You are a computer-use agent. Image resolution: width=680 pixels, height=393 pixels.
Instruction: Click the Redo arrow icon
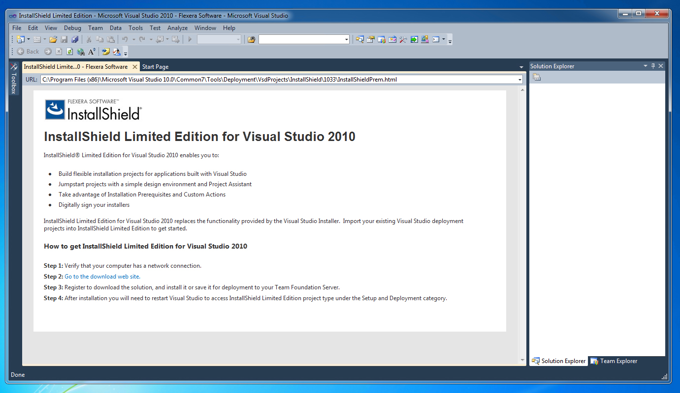[x=142, y=39]
